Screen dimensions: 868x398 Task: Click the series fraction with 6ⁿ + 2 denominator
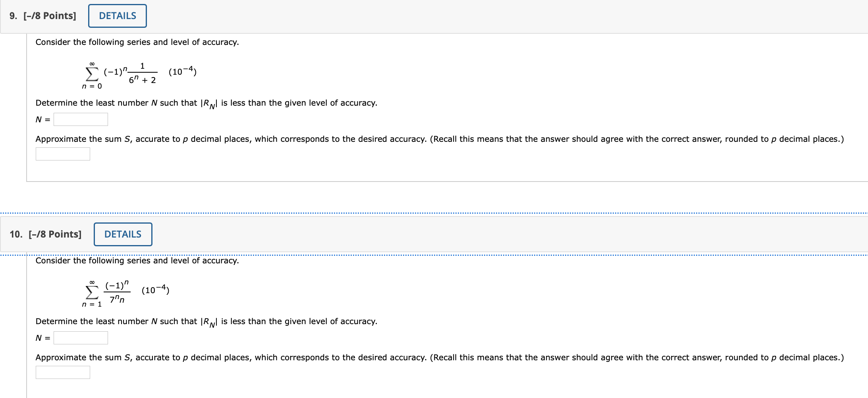click(143, 73)
